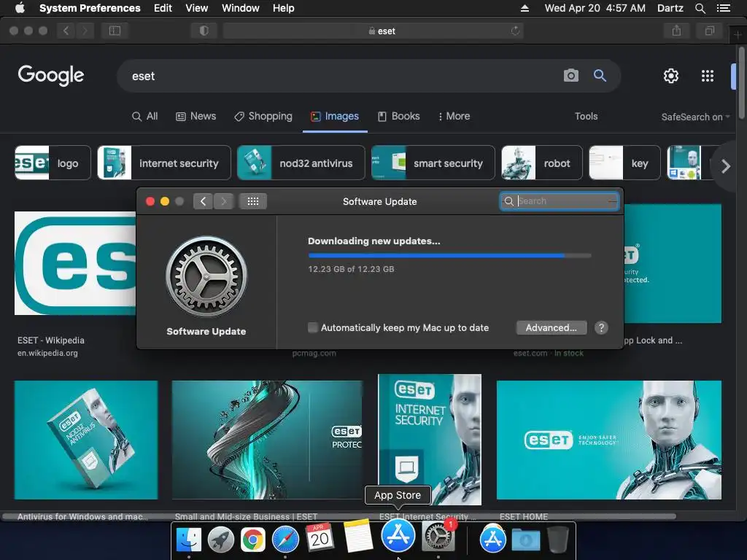Open Google quick settings gear
Screen dimensions: 747x560
point(671,75)
